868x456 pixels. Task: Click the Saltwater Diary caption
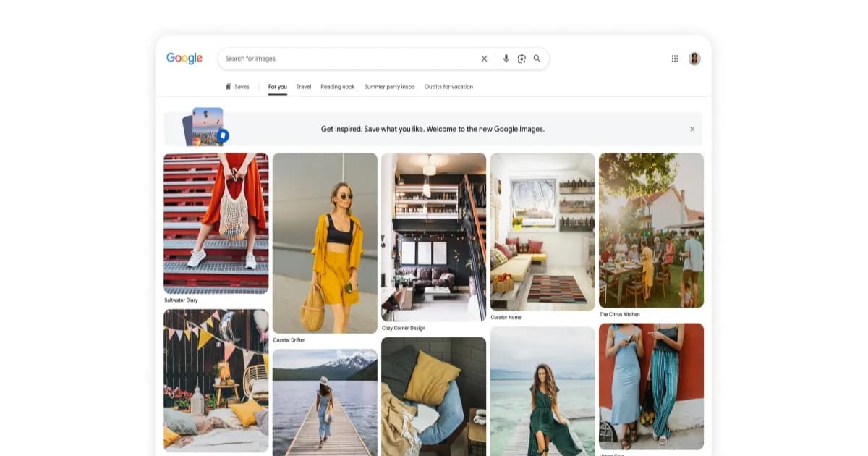pyautogui.click(x=181, y=300)
